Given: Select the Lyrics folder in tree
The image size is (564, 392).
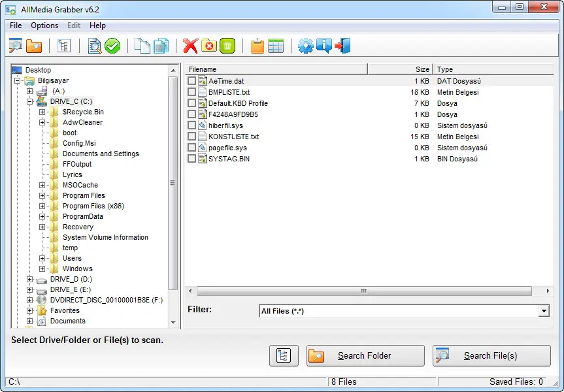Looking at the screenshot, I should [x=73, y=174].
